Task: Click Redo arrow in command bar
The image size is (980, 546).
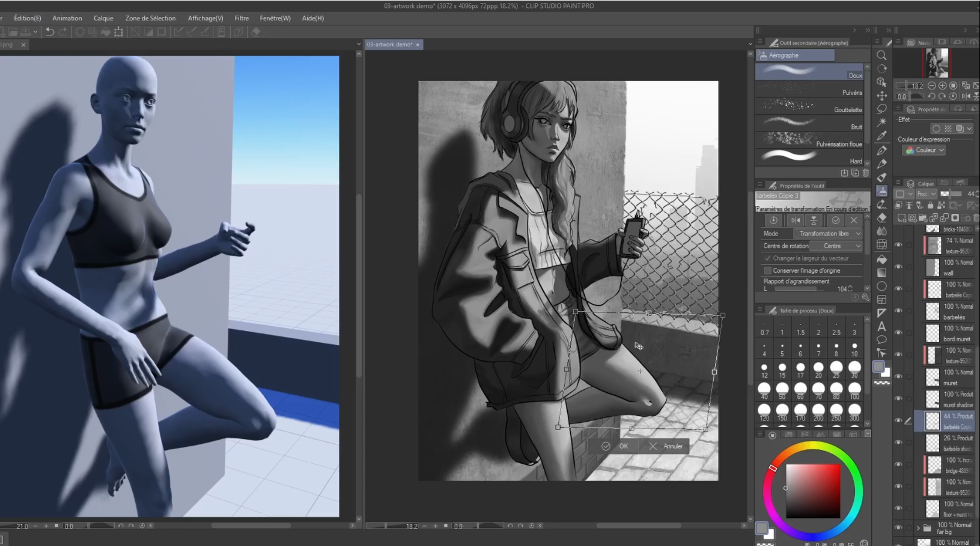Action: tap(63, 32)
